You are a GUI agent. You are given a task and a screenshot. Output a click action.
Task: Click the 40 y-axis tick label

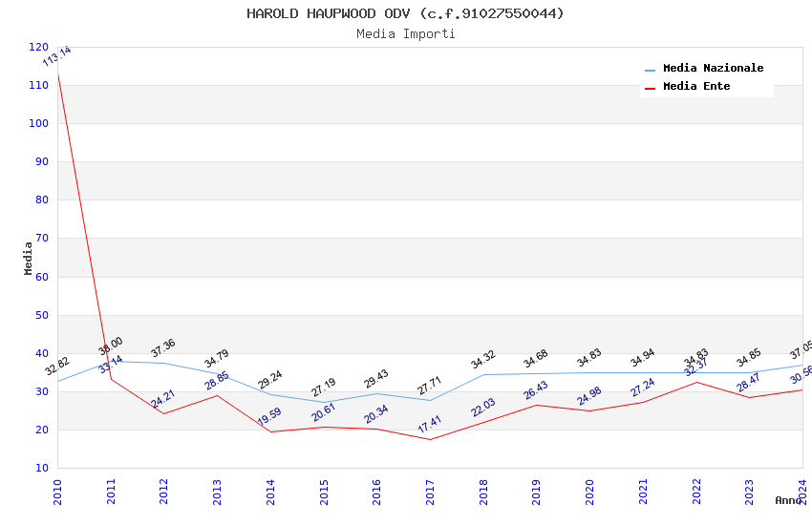[x=42, y=354]
